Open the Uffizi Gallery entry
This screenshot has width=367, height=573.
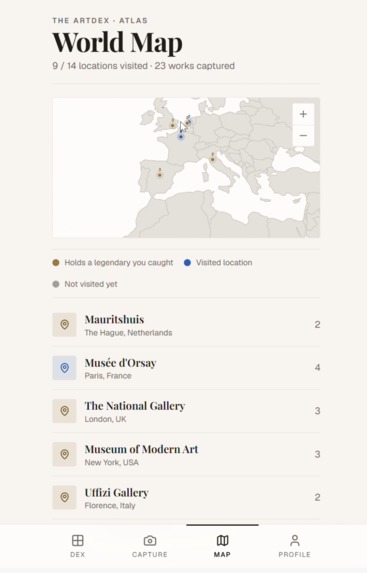186,497
